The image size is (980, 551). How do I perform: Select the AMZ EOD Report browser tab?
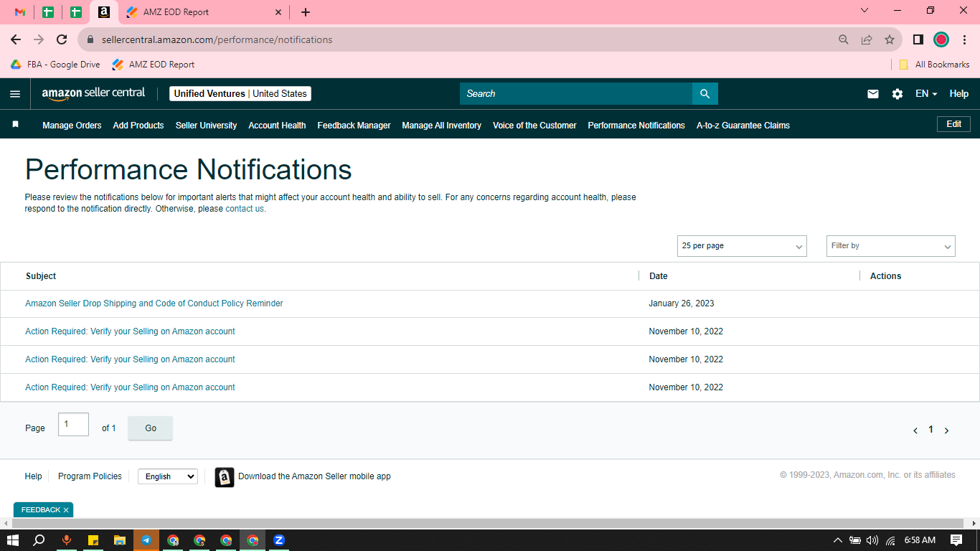point(204,12)
